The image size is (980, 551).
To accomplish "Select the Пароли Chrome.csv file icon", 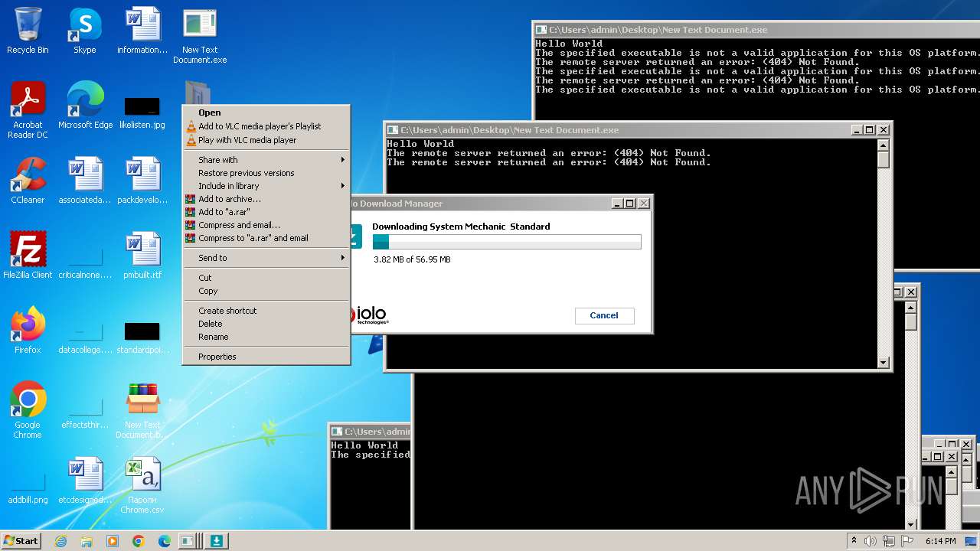I will 142,485.
